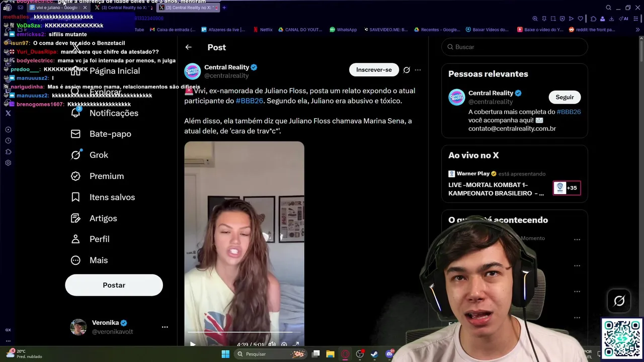Open the snapshot tool in address bar
The width and height of the screenshot is (644, 362).
(553, 19)
